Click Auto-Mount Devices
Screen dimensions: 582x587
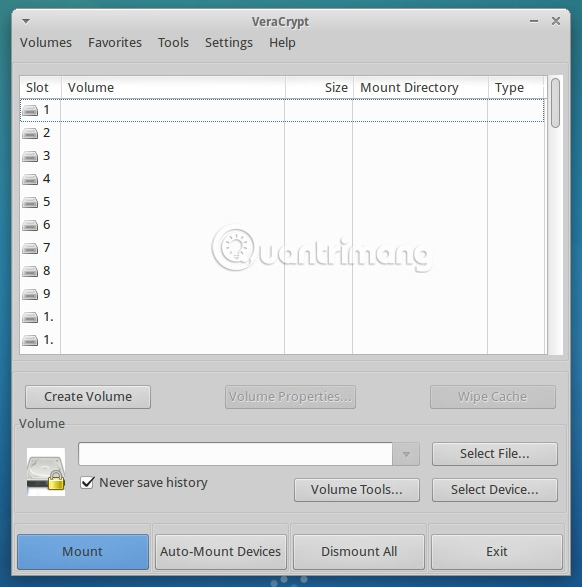(x=221, y=552)
